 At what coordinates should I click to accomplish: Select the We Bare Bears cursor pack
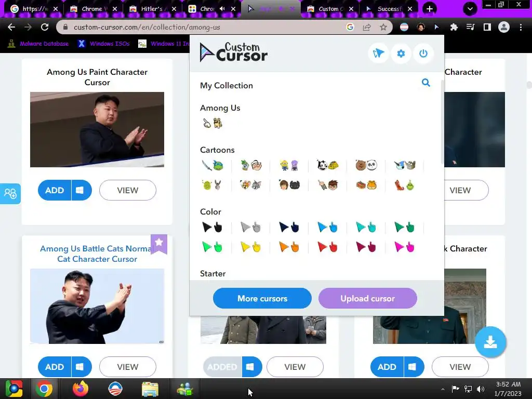(366, 165)
